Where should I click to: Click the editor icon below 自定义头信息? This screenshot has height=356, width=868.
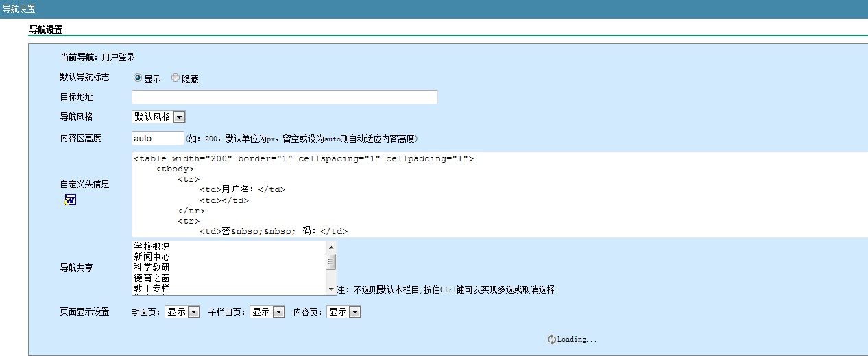(x=70, y=200)
